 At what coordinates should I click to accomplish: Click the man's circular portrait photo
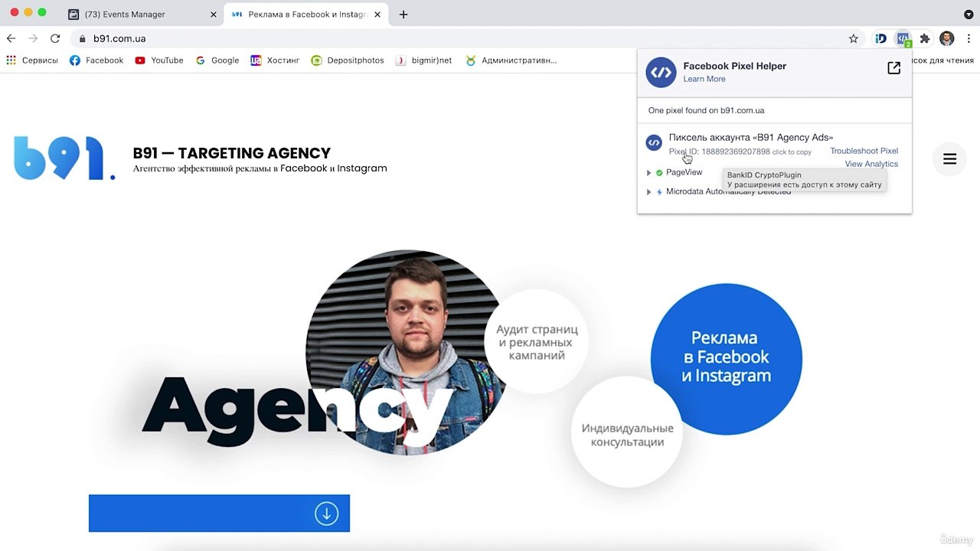click(407, 351)
